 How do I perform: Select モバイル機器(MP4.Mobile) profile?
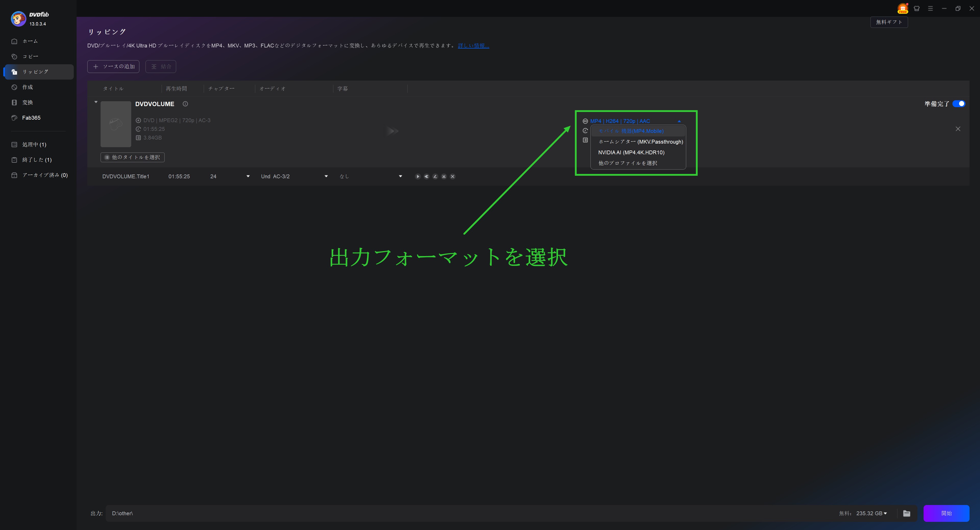(x=638, y=131)
